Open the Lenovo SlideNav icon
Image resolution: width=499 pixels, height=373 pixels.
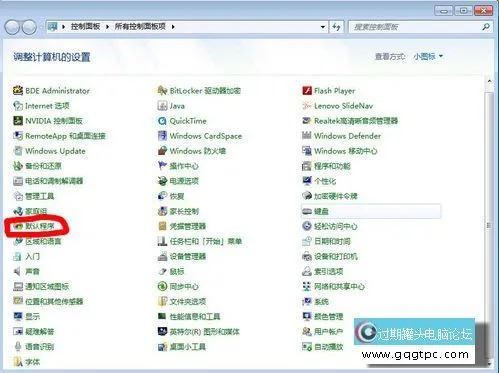click(307, 106)
